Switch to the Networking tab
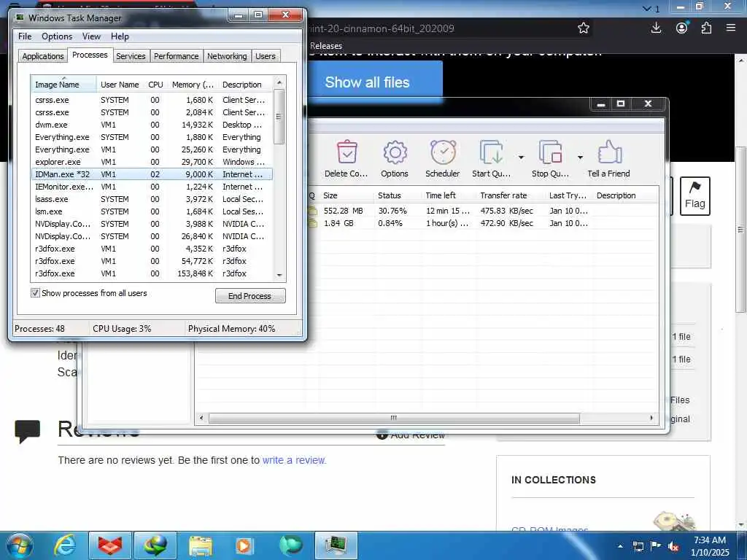The height and width of the screenshot is (560, 747). 227,56
